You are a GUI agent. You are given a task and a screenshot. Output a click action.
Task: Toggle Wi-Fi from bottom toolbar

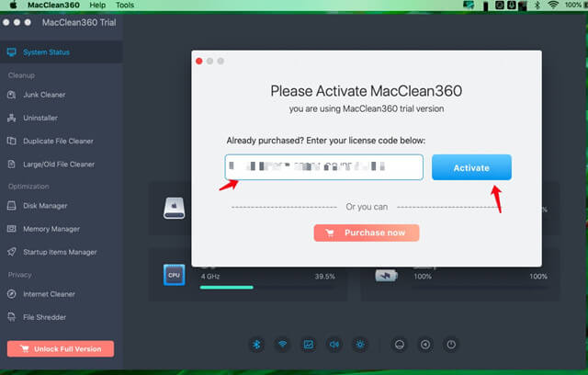(283, 345)
